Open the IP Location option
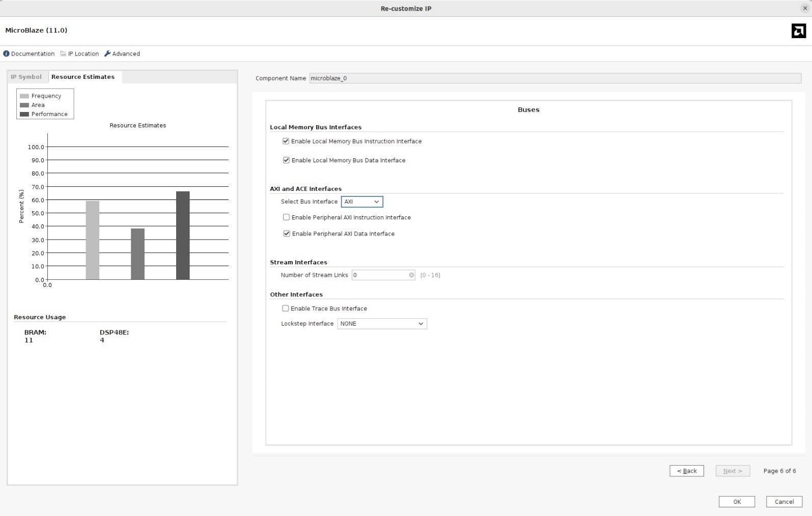This screenshot has width=812, height=516. coord(83,53)
